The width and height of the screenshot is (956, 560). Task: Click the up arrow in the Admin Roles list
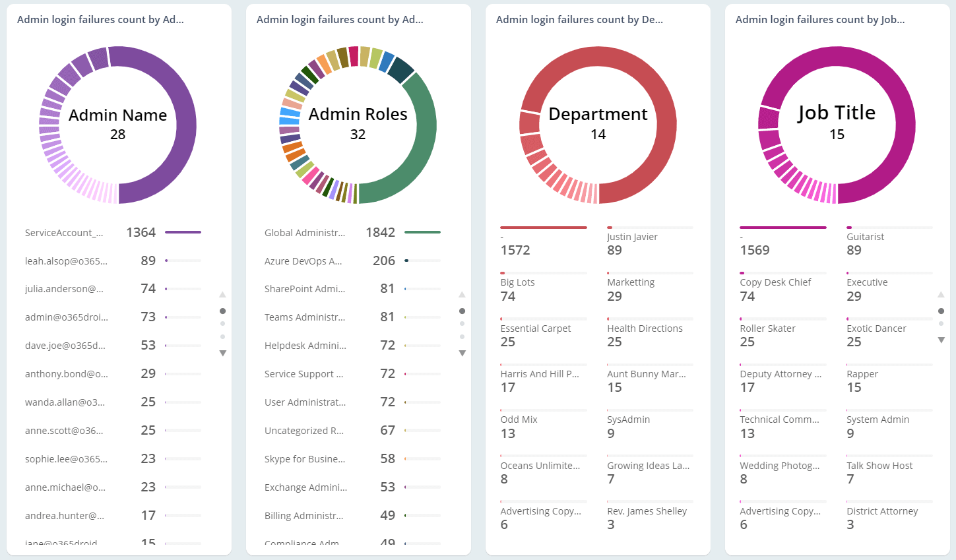tap(462, 295)
